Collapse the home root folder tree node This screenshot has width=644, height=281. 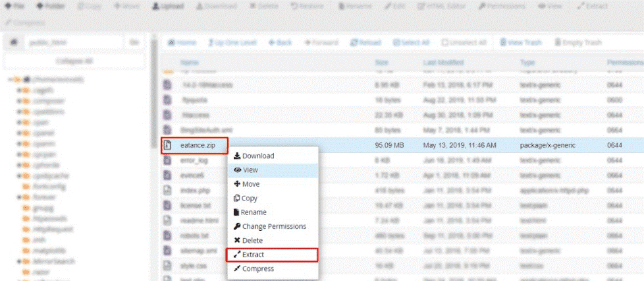click(10, 79)
